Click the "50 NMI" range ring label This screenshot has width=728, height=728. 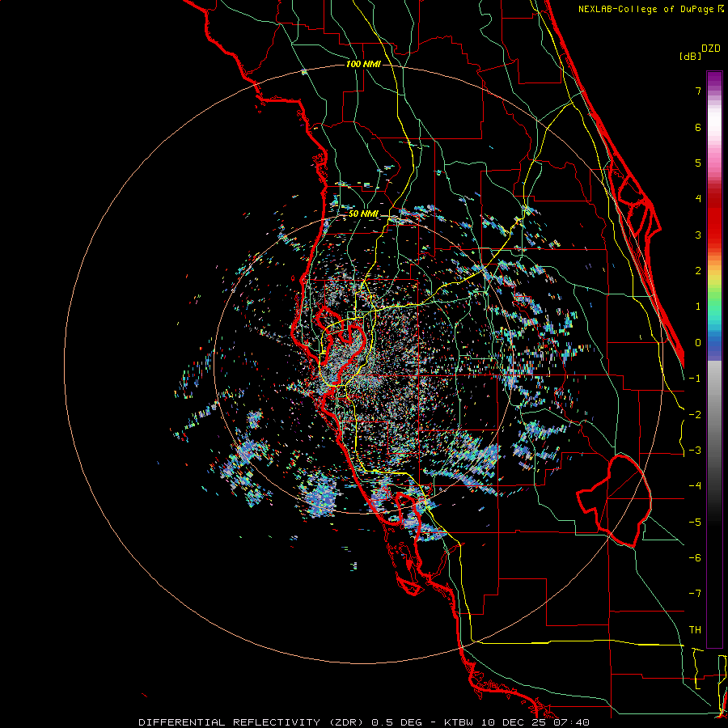(x=363, y=214)
